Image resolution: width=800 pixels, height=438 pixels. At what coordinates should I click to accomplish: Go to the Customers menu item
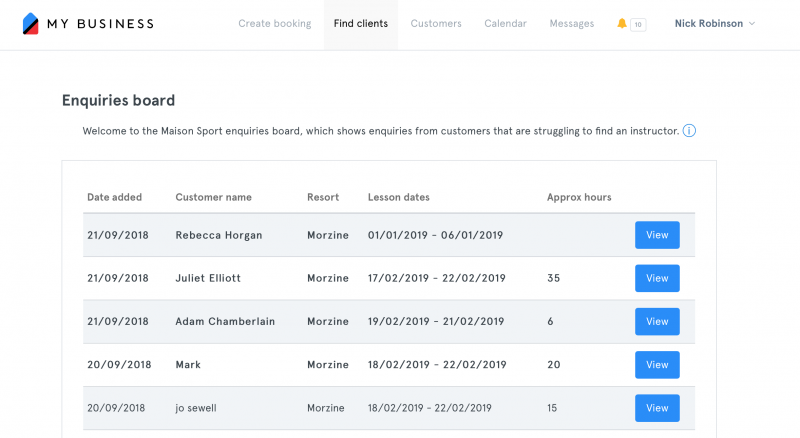click(x=436, y=23)
